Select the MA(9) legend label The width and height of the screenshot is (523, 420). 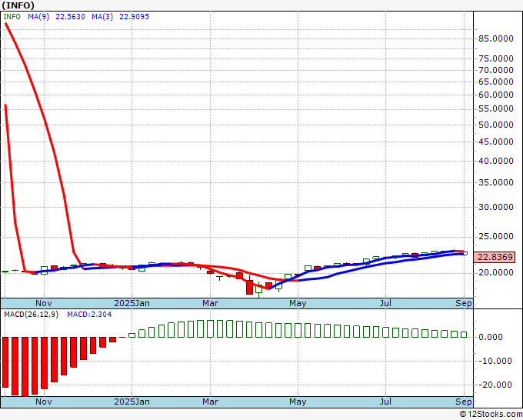38,17
